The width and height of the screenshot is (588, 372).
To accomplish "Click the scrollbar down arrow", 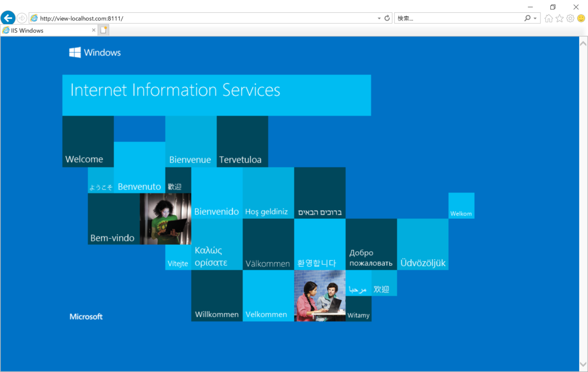I will (x=583, y=364).
